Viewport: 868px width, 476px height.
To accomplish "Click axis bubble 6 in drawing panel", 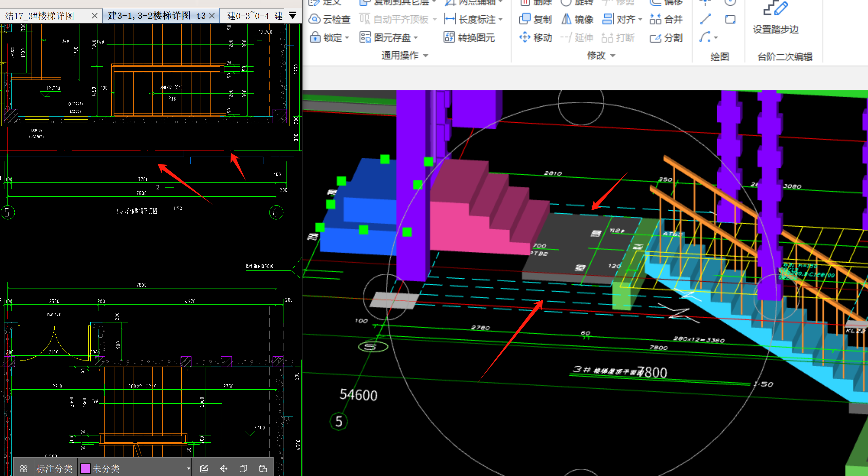I will pyautogui.click(x=276, y=212).
